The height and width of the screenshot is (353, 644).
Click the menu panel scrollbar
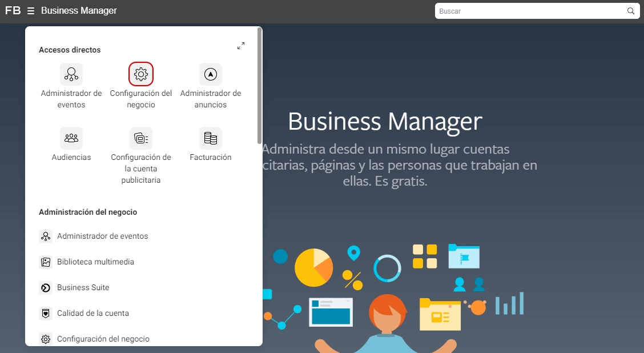point(260,86)
